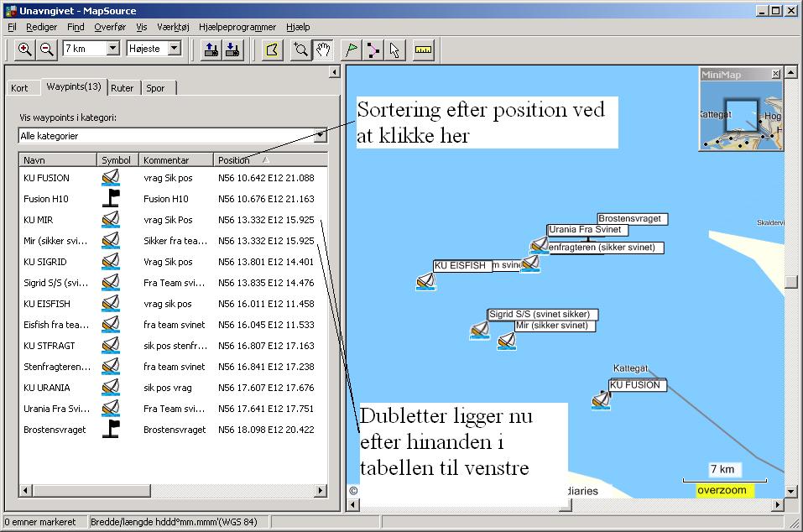Select the KU STFRAGT waypoint row
The height and width of the screenshot is (532, 803).
[x=173, y=346]
